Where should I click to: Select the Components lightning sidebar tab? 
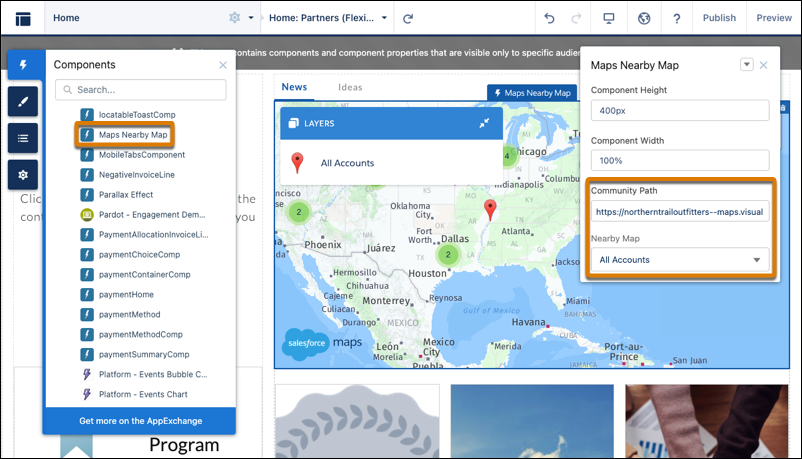[x=23, y=64]
